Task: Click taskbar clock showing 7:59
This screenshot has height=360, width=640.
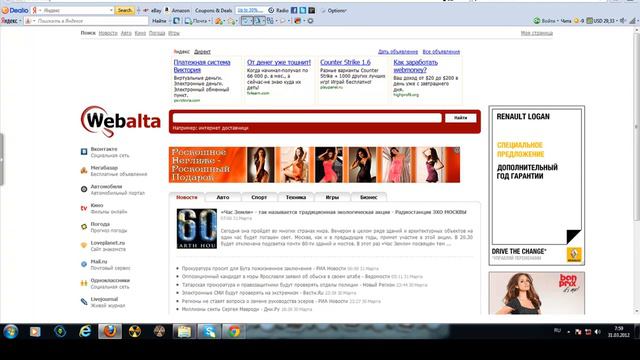Action: coord(619,331)
